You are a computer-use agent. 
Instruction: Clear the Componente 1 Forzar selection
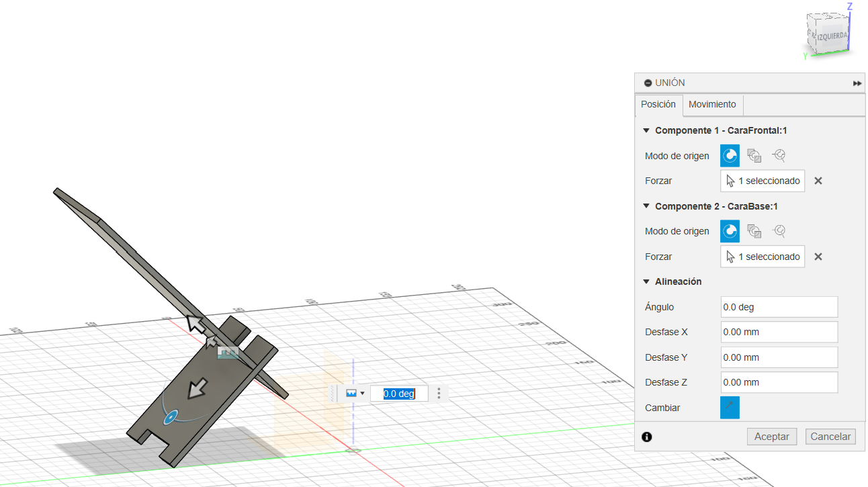(x=818, y=181)
